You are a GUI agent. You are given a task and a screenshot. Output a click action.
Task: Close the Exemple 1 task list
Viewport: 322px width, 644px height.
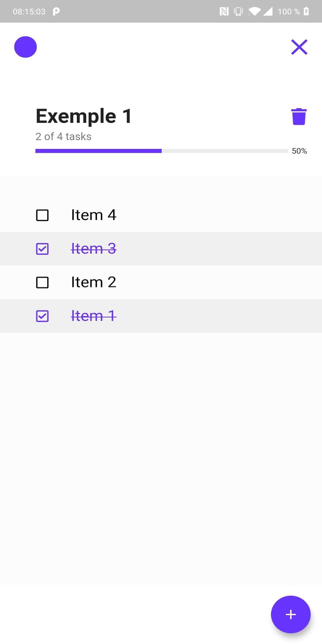click(299, 47)
